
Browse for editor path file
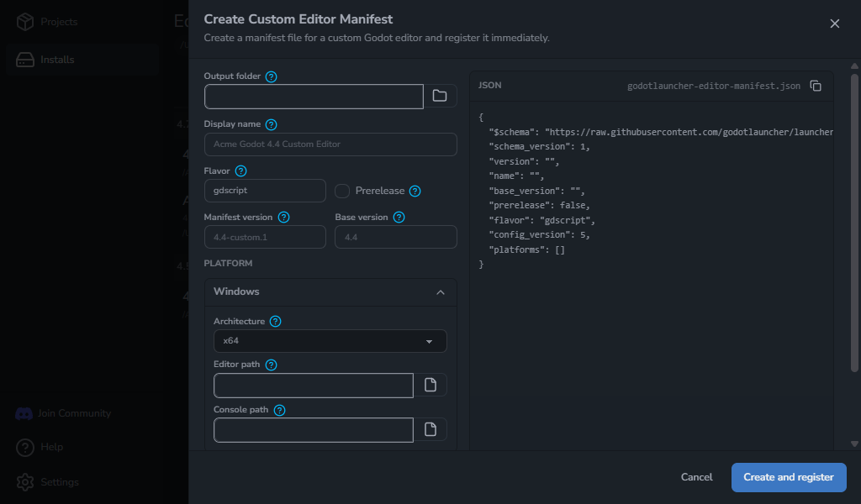click(x=430, y=385)
